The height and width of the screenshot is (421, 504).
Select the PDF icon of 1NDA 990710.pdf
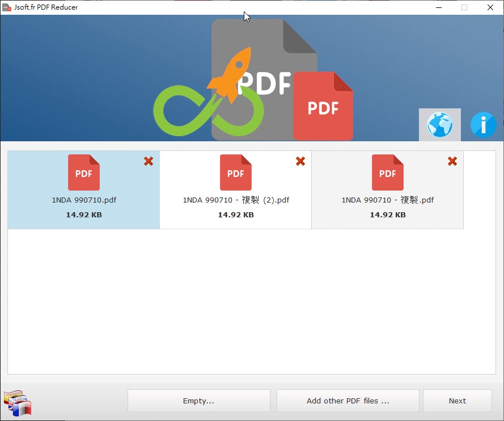84,172
